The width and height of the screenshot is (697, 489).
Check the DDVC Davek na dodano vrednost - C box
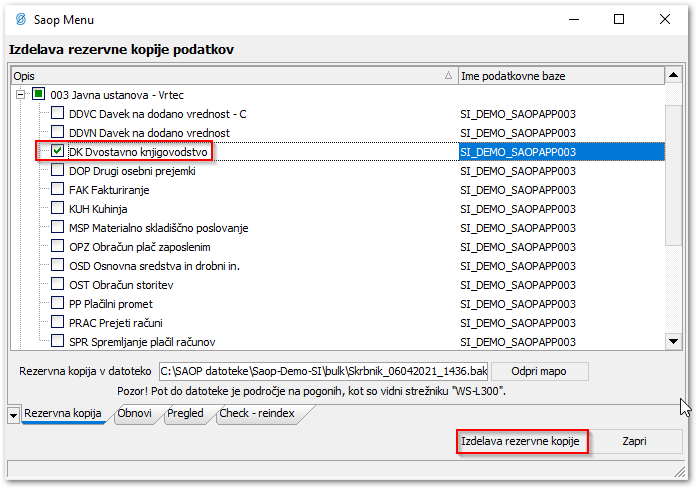click(57, 113)
